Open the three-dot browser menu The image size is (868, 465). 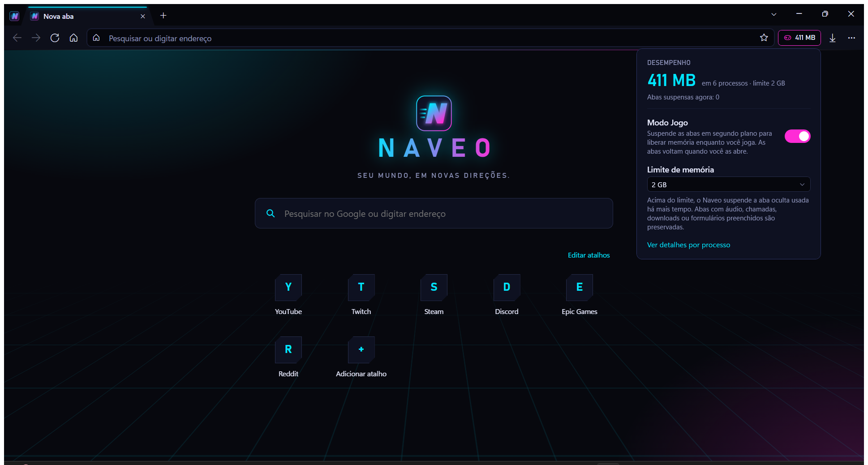(x=851, y=38)
